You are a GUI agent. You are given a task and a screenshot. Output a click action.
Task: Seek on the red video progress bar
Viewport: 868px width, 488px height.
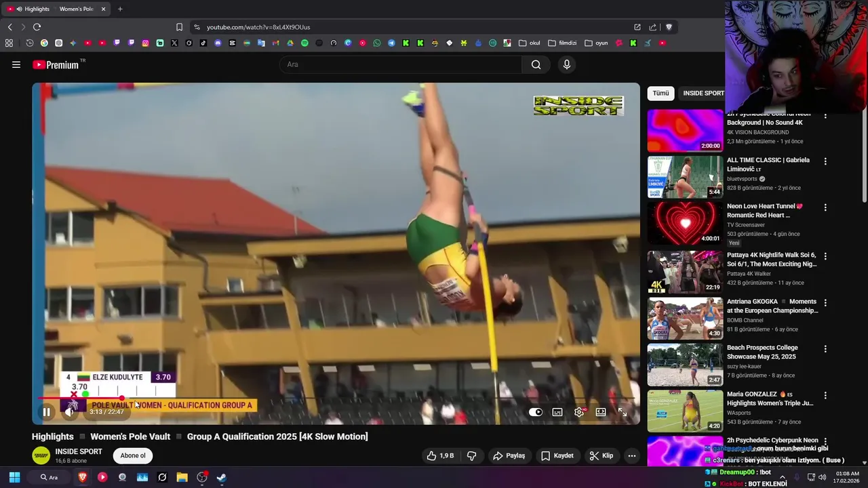[336, 399]
